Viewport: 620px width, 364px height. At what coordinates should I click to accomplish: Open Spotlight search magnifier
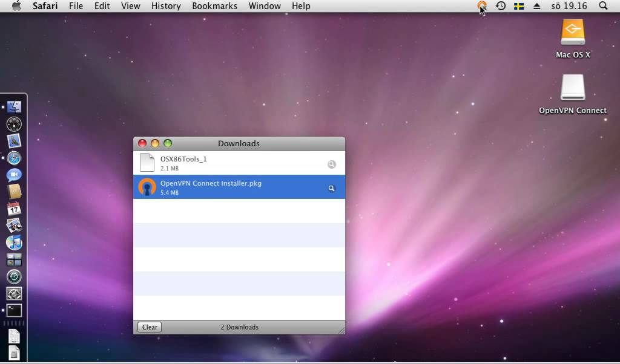603,6
